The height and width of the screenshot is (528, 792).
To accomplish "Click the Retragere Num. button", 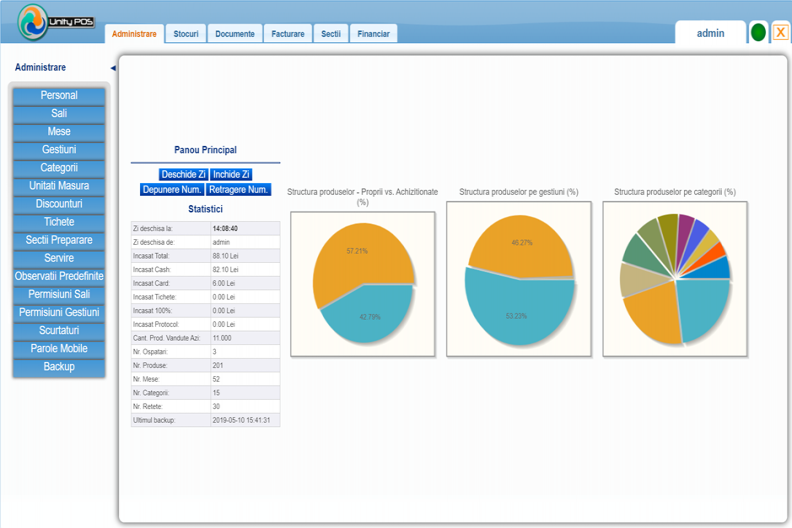I will coord(238,189).
